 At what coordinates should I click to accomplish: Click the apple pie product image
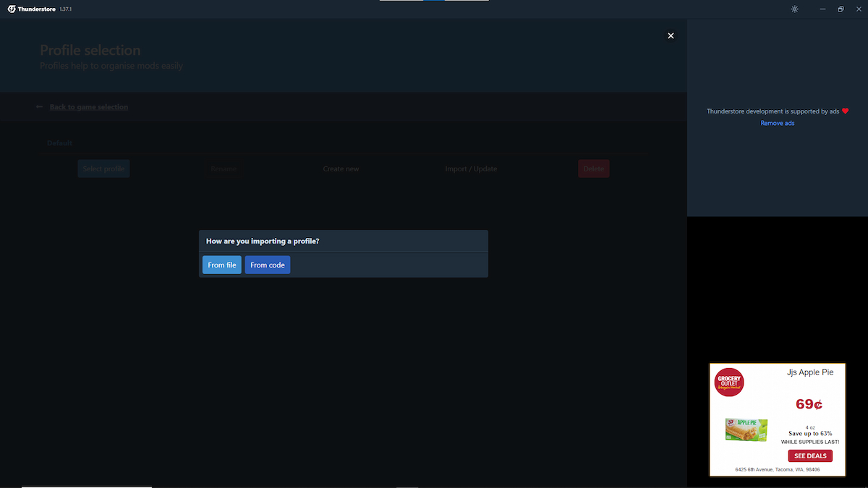(746, 429)
